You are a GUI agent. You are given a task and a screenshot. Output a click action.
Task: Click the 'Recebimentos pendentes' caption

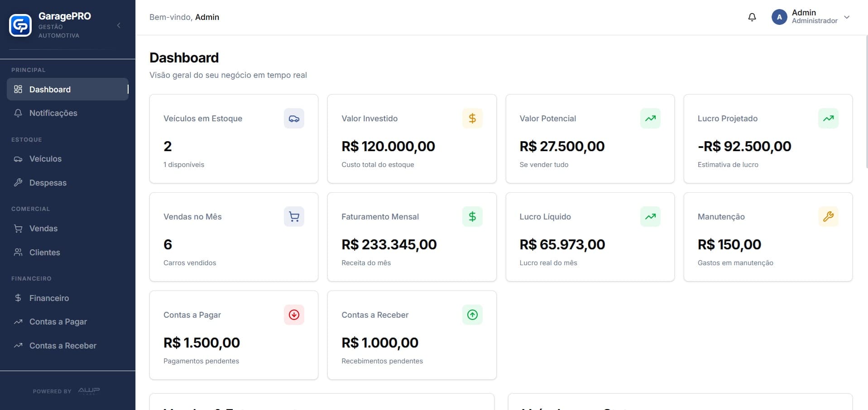click(x=382, y=361)
